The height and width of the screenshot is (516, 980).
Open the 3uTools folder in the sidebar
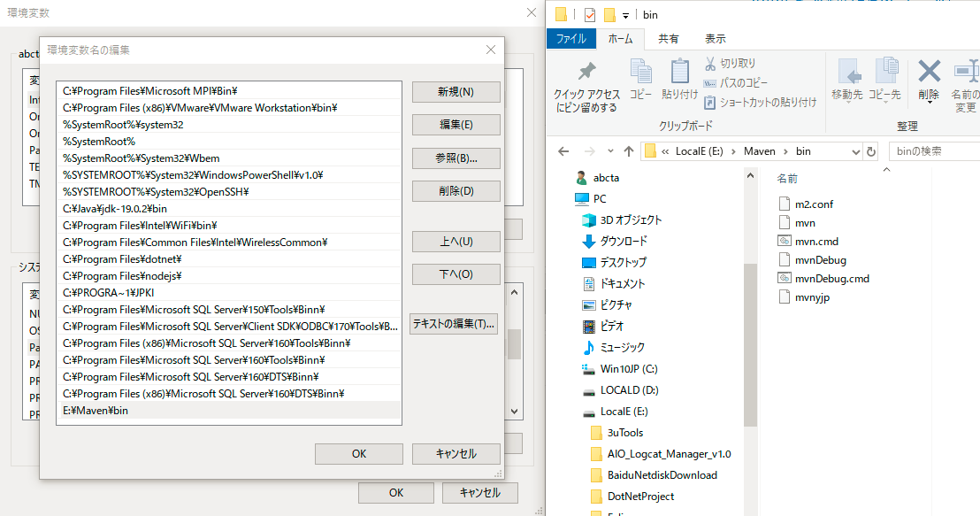click(x=616, y=433)
